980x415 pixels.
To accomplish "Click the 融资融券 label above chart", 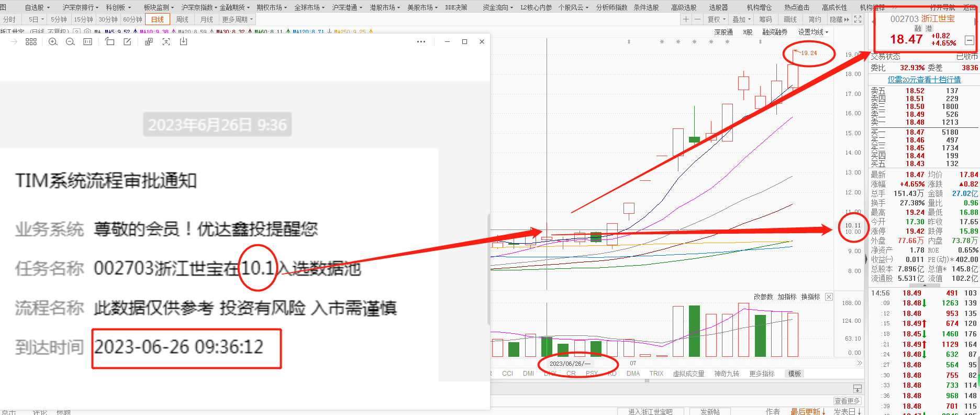I will 775,32.
